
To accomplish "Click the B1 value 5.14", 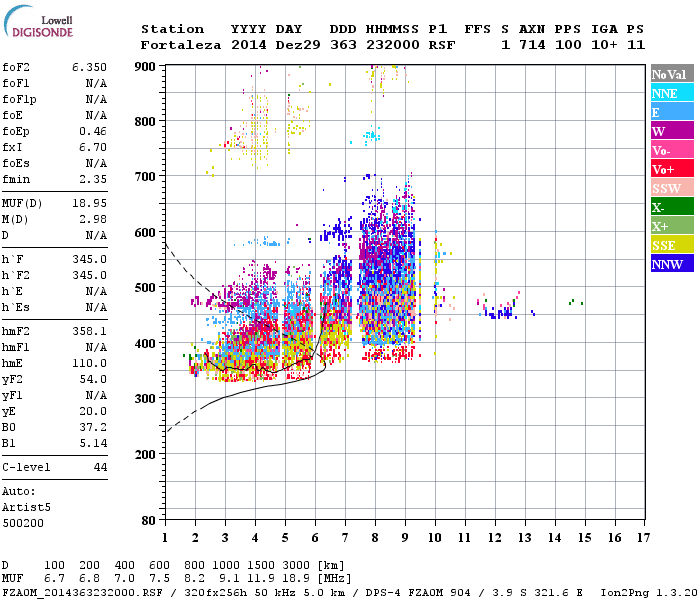I will coord(93,443).
